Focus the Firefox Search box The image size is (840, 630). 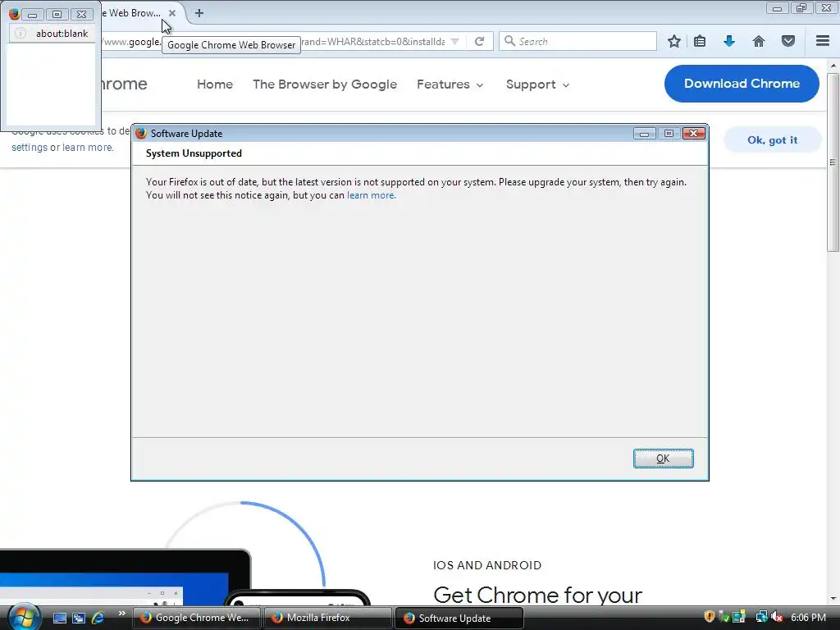[x=577, y=41]
